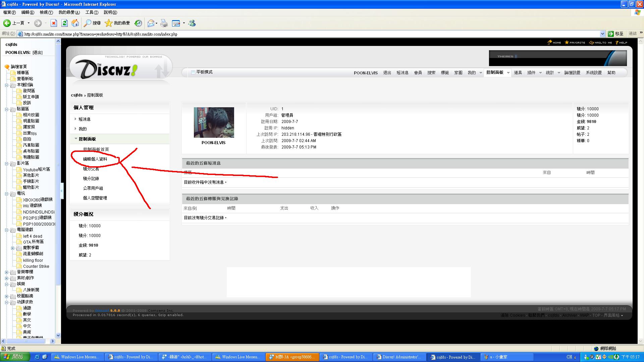Refresh the page with green arrows icon

65,23
